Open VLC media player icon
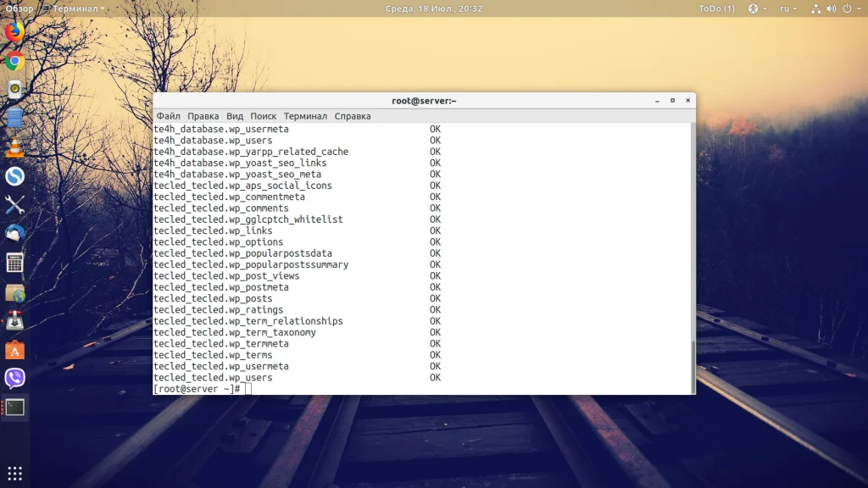 pyautogui.click(x=15, y=147)
